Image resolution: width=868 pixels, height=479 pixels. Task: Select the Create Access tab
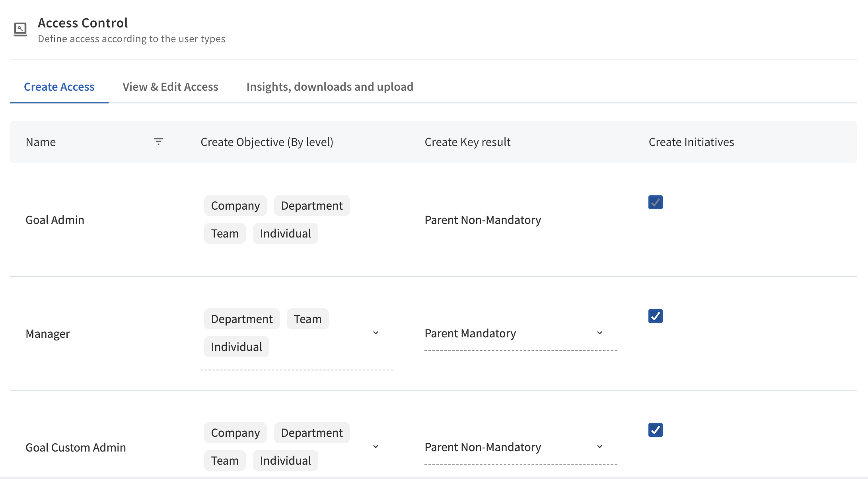[x=59, y=87]
